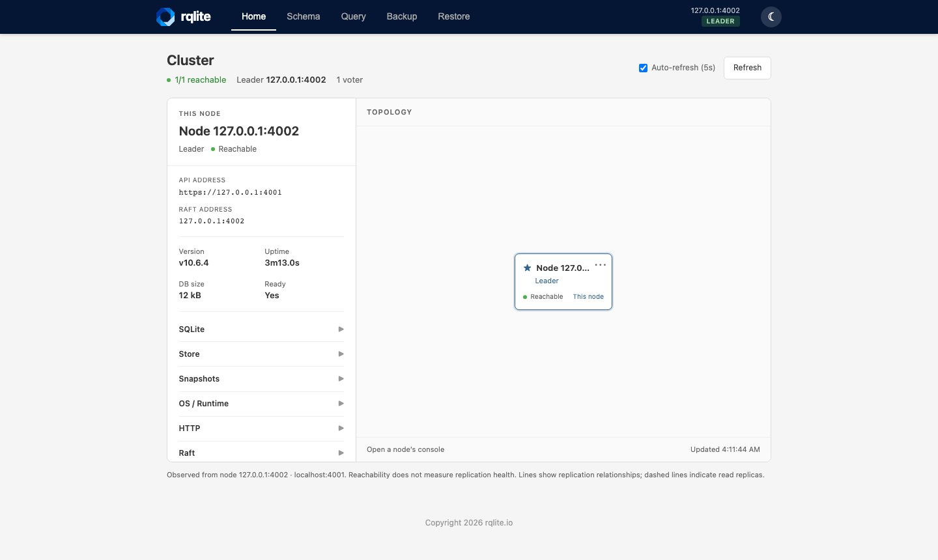The height and width of the screenshot is (560, 938).
Task: Click the DB size value 12 kB
Action: tap(190, 296)
